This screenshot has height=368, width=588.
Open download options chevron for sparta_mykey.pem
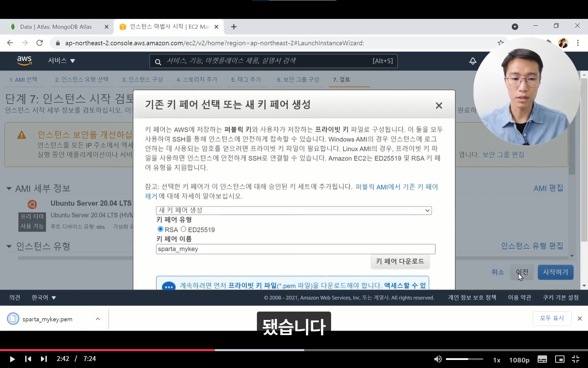pos(98,319)
